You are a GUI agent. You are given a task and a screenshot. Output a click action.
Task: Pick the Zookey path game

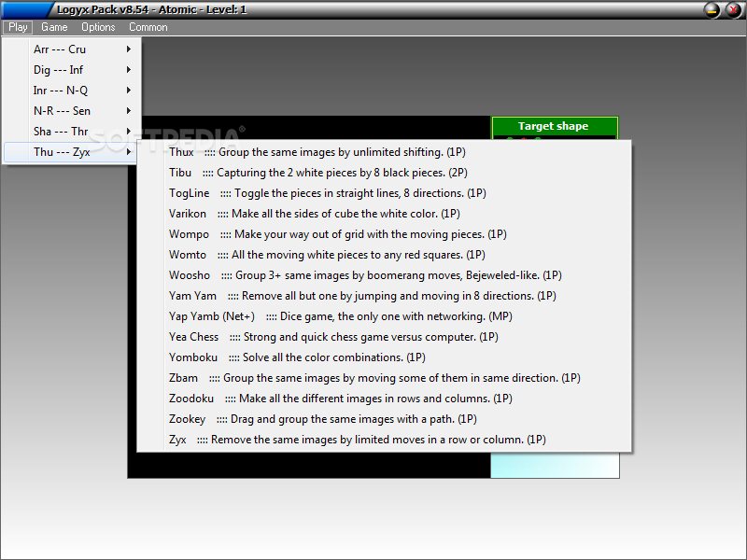point(384,418)
